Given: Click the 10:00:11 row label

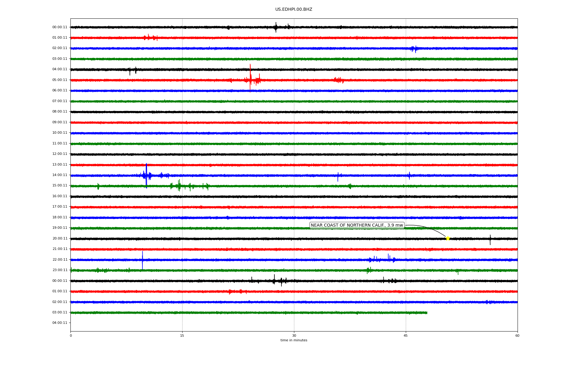Looking at the screenshot, I should coord(60,133).
